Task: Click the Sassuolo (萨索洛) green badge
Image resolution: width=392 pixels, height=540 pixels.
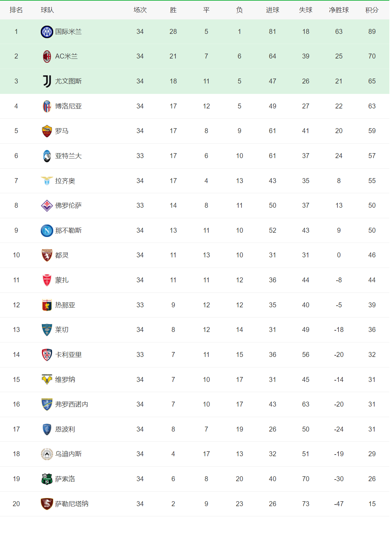Action: [47, 479]
